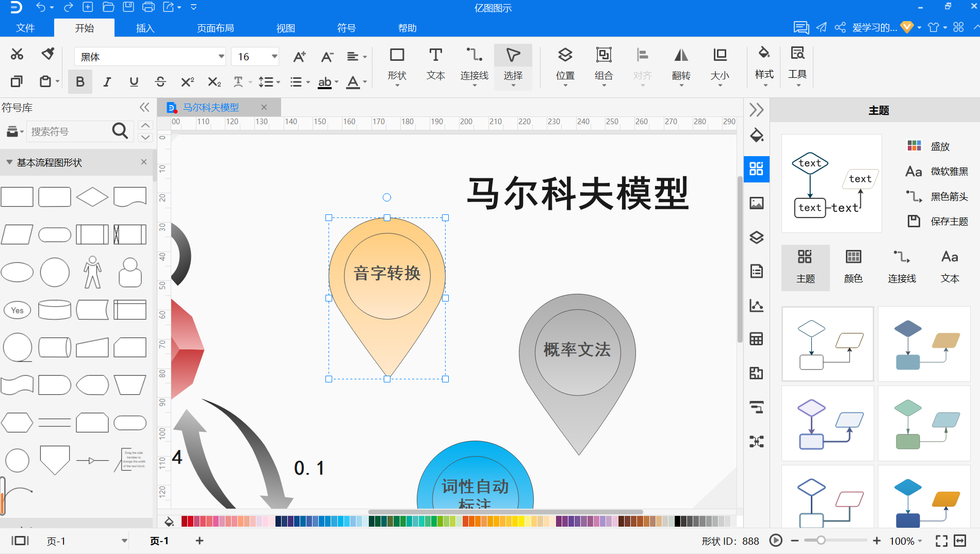Image resolution: width=980 pixels, height=554 pixels.
Task: Click the Copy icon in ribbon
Action: [x=17, y=81]
